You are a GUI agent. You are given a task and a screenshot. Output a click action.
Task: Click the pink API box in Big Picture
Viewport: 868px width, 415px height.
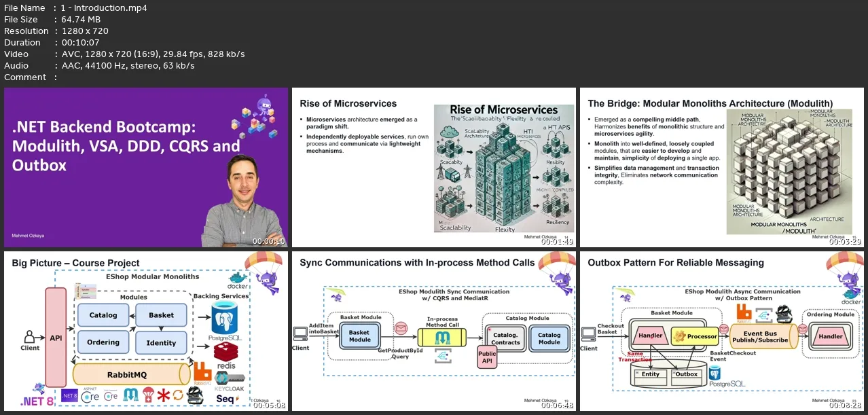pos(56,337)
